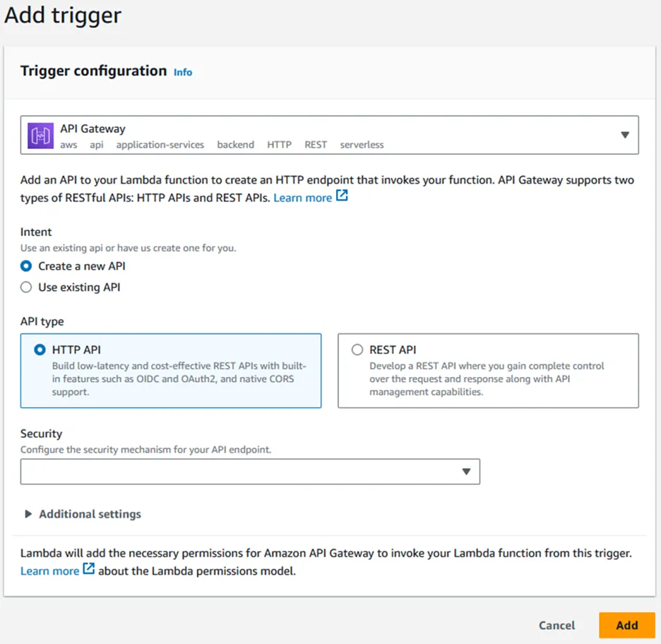Open the Info link next to Trigger configuration

point(182,72)
